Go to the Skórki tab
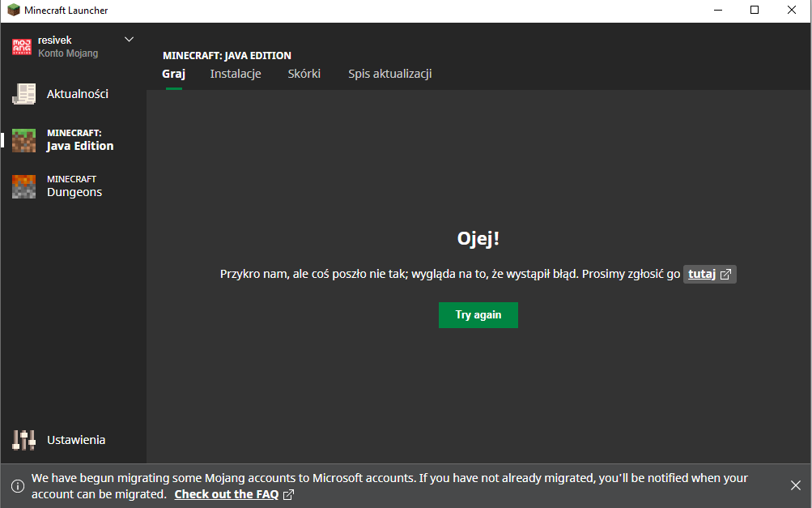This screenshot has height=508, width=812. pos(304,74)
